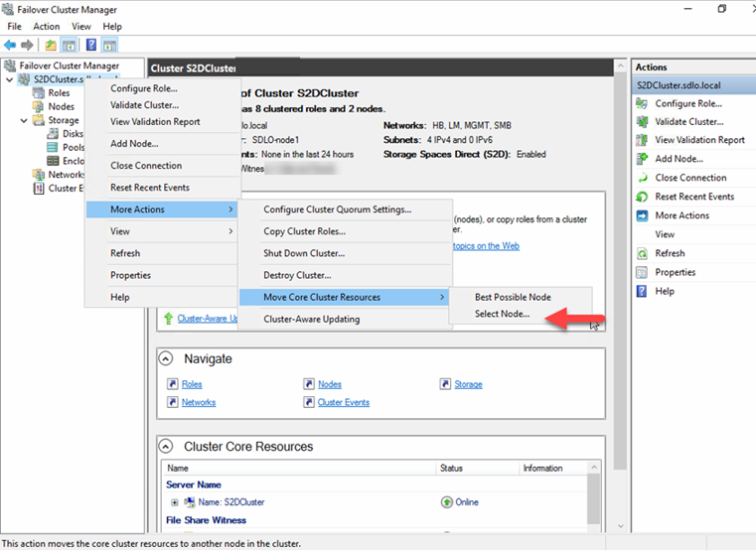756x551 pixels.
Task: Expand the Name: S2DCluster resource row
Action: click(174, 502)
